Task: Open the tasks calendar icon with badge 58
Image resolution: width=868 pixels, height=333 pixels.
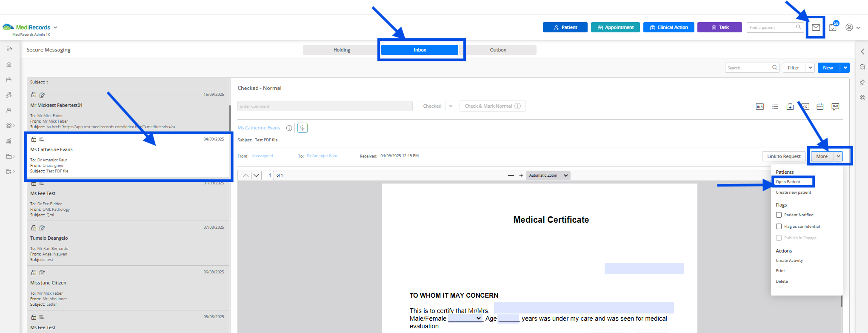Action: (833, 27)
